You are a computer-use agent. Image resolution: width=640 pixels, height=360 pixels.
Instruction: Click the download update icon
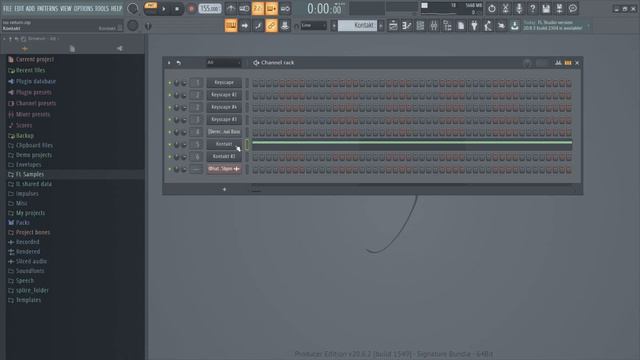pyautogui.click(x=515, y=26)
